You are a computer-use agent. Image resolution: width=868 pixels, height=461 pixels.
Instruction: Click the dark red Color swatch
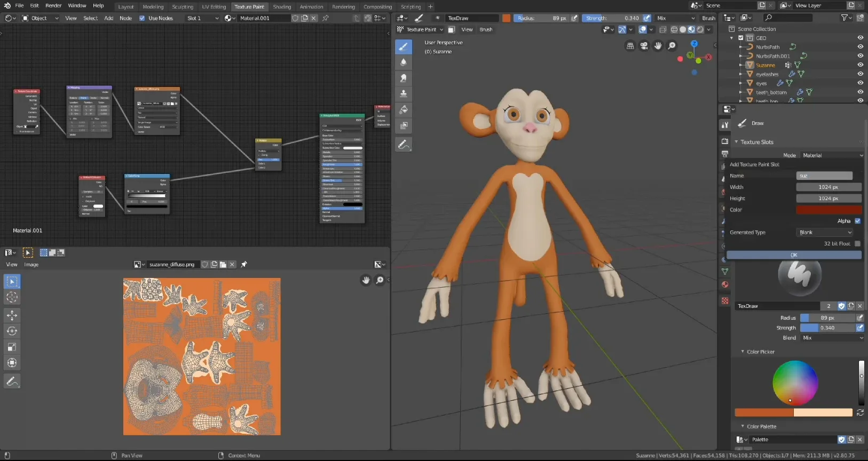click(828, 210)
